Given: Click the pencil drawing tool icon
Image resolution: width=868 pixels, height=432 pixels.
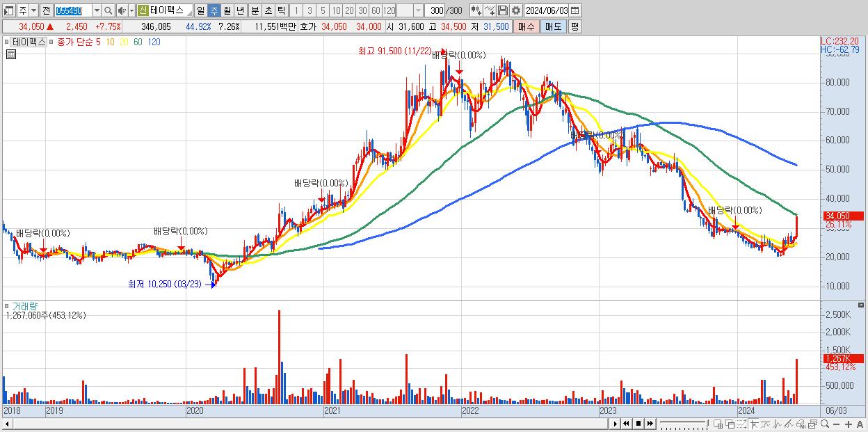Looking at the screenshot, I should coord(789,424).
